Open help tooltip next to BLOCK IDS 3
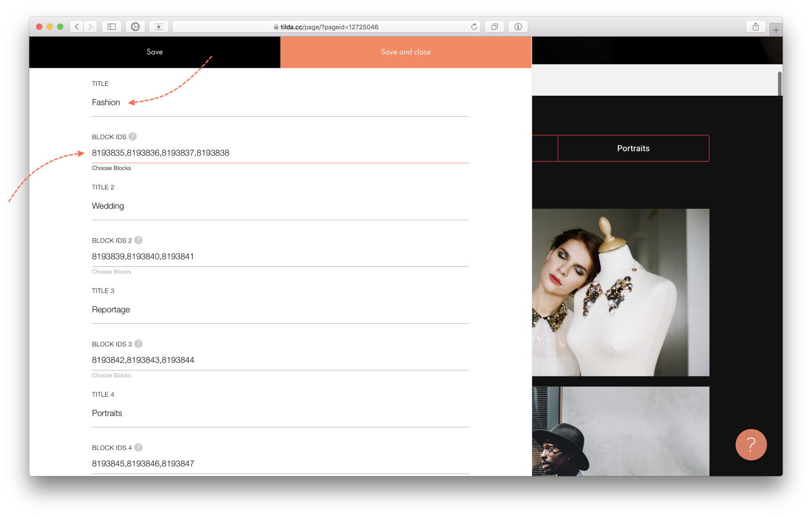This screenshot has height=518, width=812. click(x=138, y=344)
